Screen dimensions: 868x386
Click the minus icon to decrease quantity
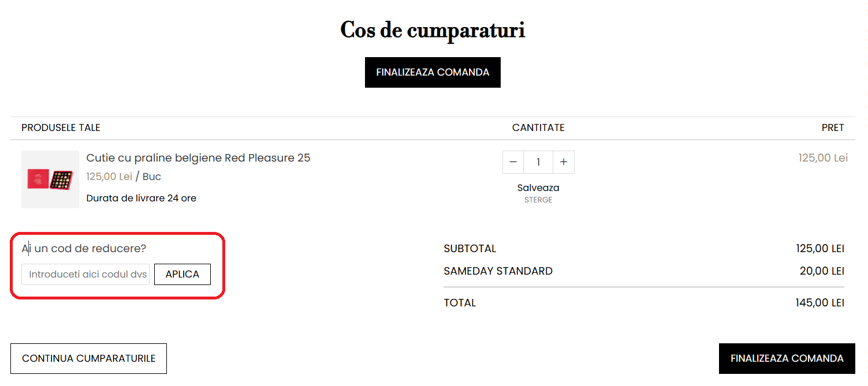513,162
